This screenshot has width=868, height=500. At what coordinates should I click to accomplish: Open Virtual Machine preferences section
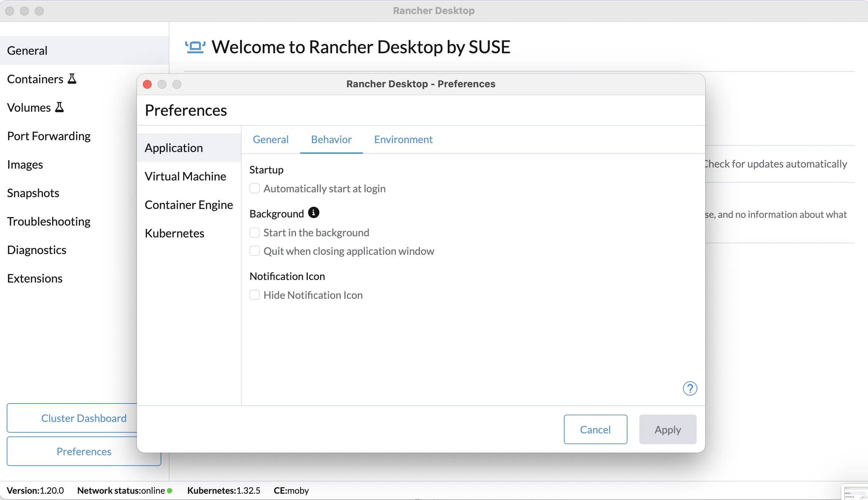tap(189, 176)
